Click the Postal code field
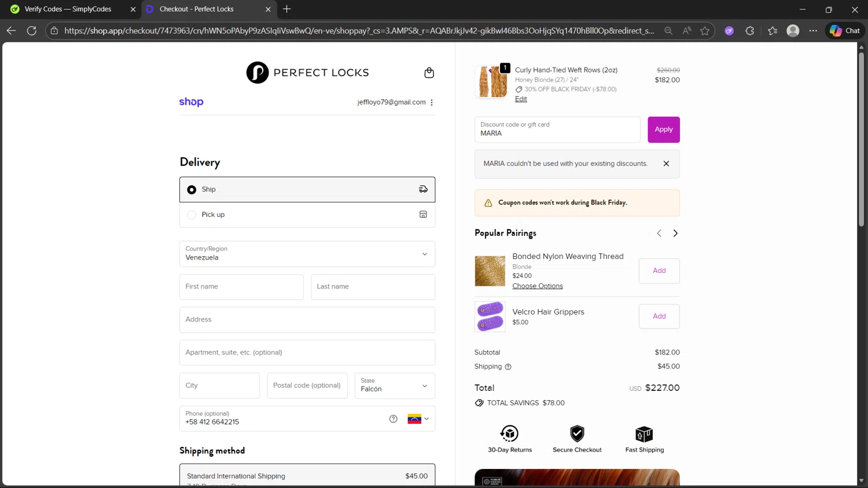The height and width of the screenshot is (488, 868). tap(307, 386)
